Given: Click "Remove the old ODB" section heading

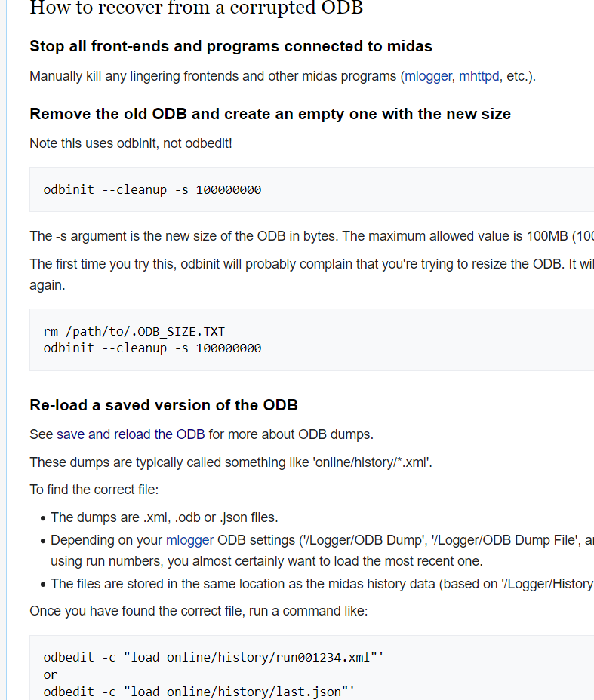Looking at the screenshot, I should coord(270,114).
